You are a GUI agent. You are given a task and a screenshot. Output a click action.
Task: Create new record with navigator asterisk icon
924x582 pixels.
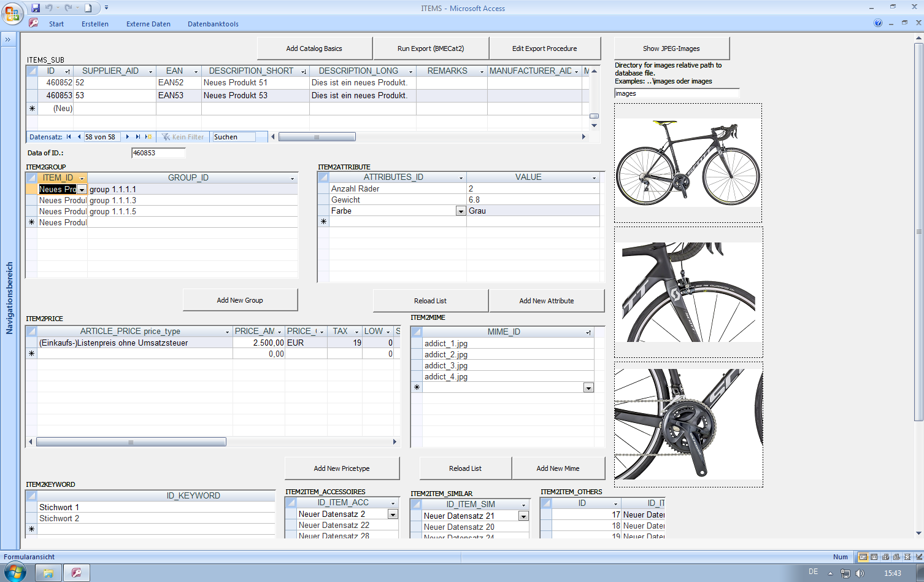pos(148,137)
